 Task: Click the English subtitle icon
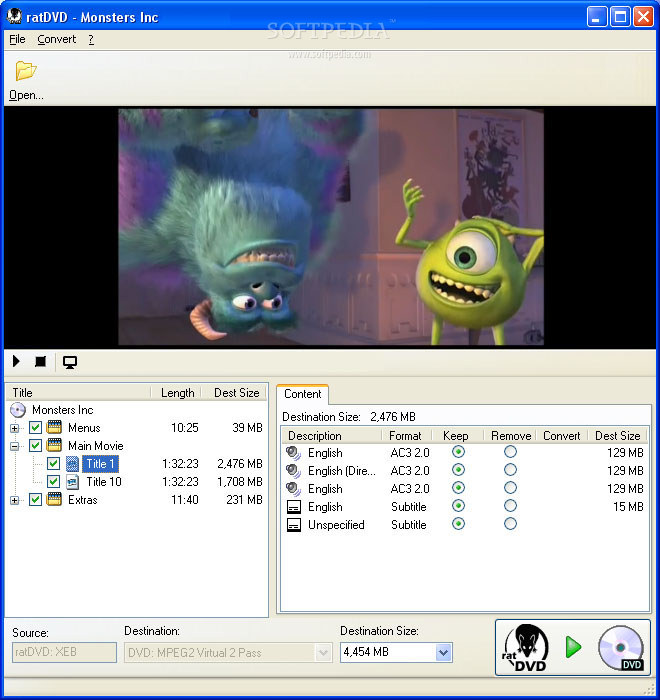(293, 507)
